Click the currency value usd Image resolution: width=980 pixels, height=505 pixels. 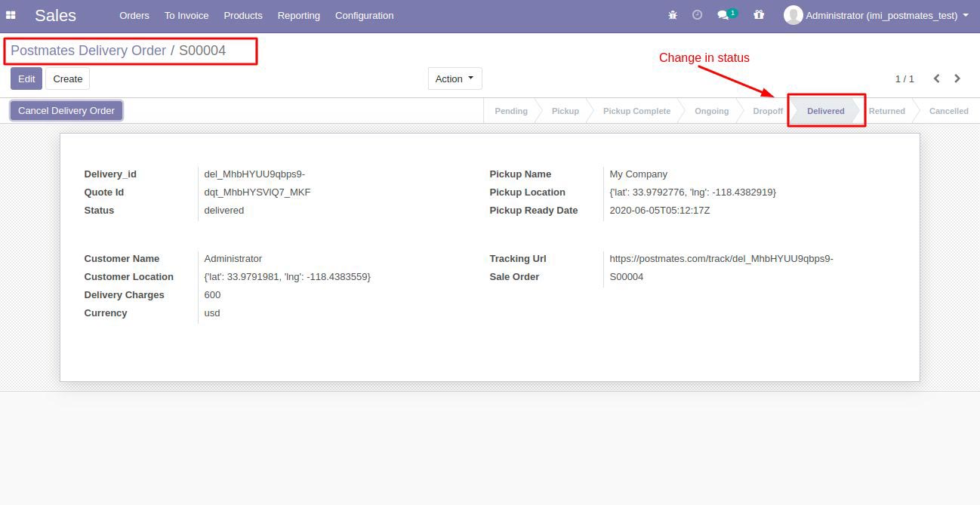pyautogui.click(x=212, y=313)
